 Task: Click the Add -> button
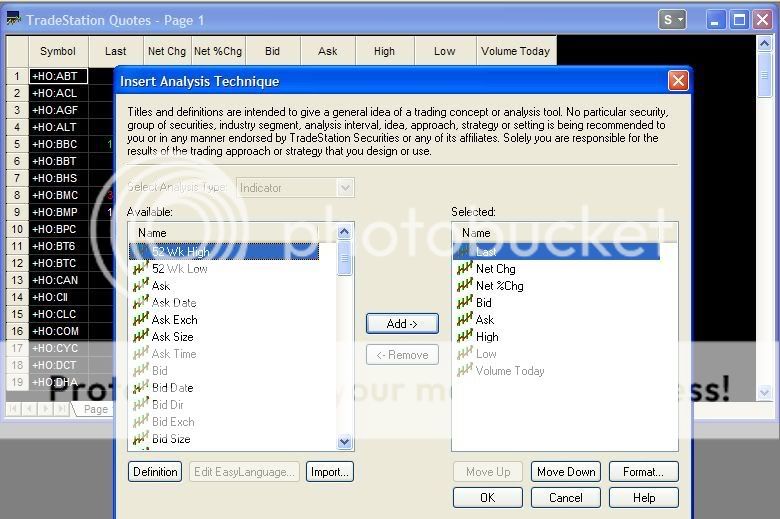click(402, 323)
